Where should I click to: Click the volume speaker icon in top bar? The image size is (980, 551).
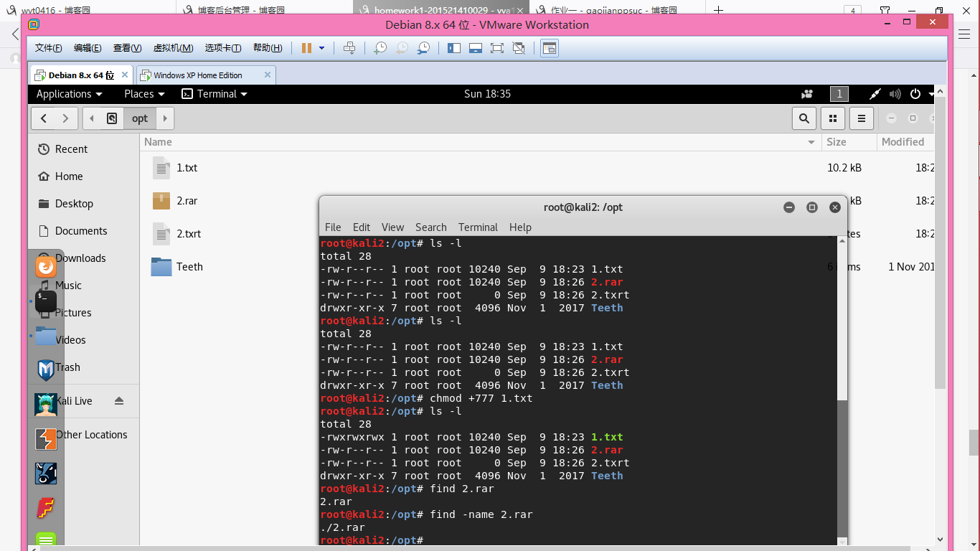[x=895, y=94]
